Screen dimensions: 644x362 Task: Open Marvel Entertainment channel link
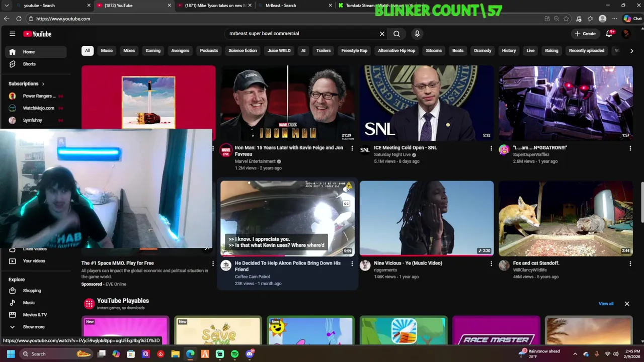(x=255, y=161)
